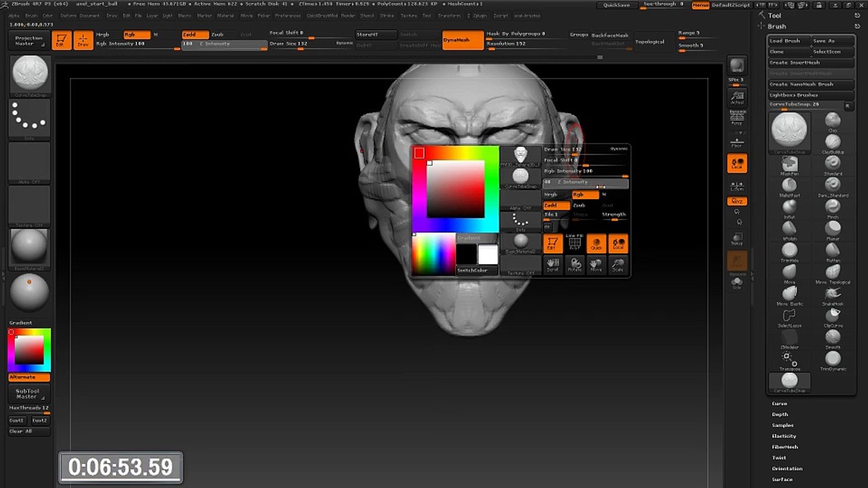Open Lightbox Brushes
Image resolution: width=868 pixels, height=488 pixels.
coord(810,95)
